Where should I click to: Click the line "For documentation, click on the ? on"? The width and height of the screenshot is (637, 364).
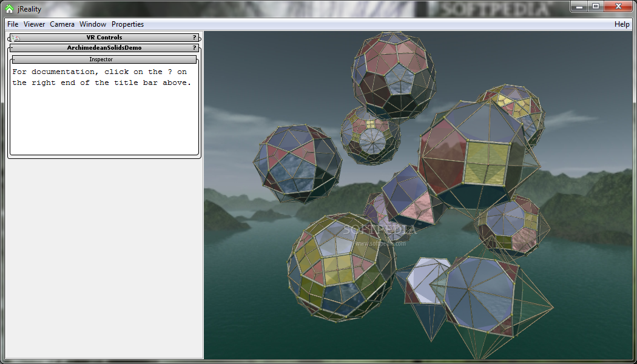click(99, 72)
